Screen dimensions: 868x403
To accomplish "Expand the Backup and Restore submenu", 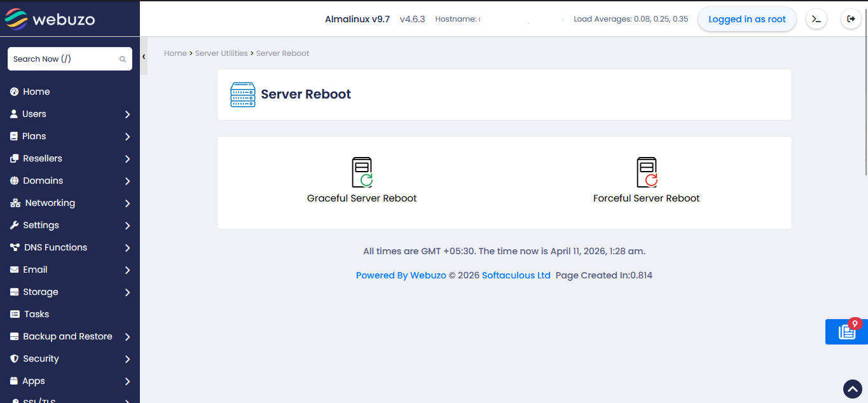I will (x=127, y=337).
